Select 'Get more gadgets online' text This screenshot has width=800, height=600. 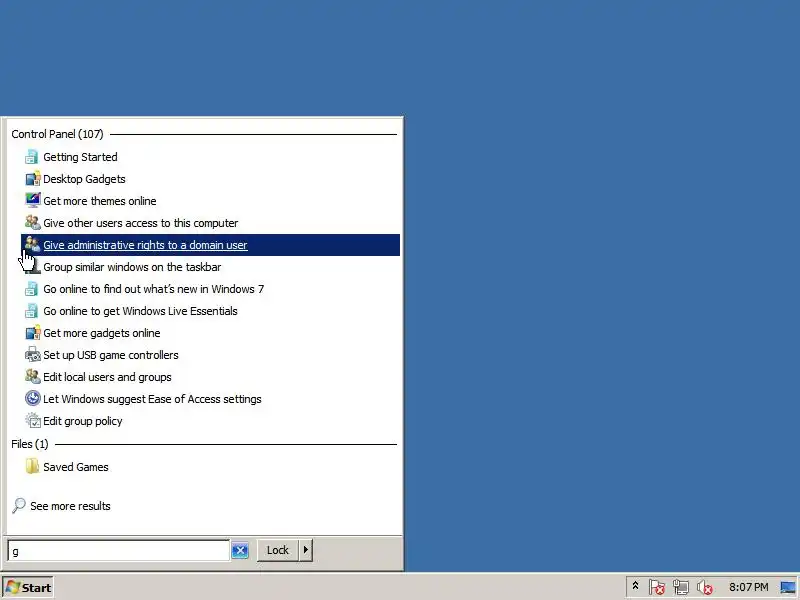pos(102,333)
